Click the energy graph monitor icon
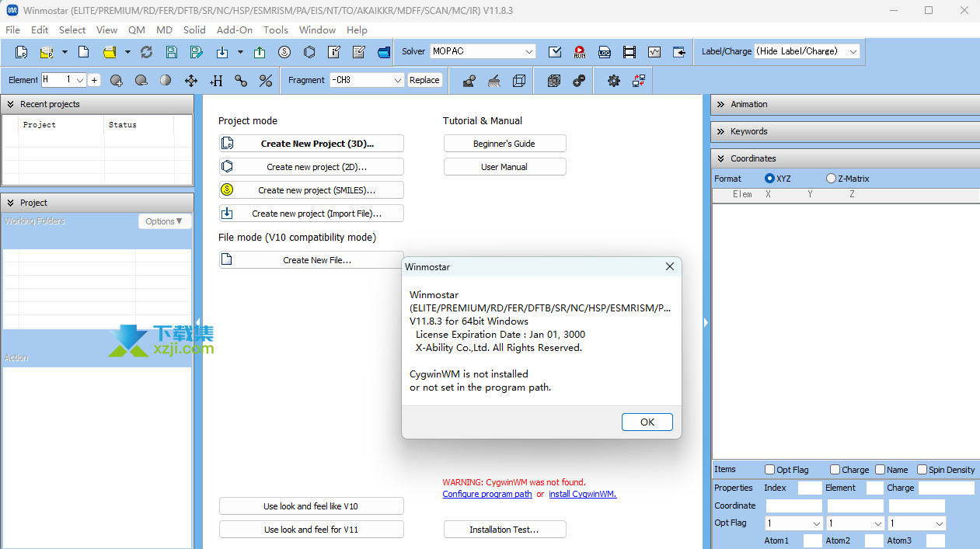 coord(654,52)
